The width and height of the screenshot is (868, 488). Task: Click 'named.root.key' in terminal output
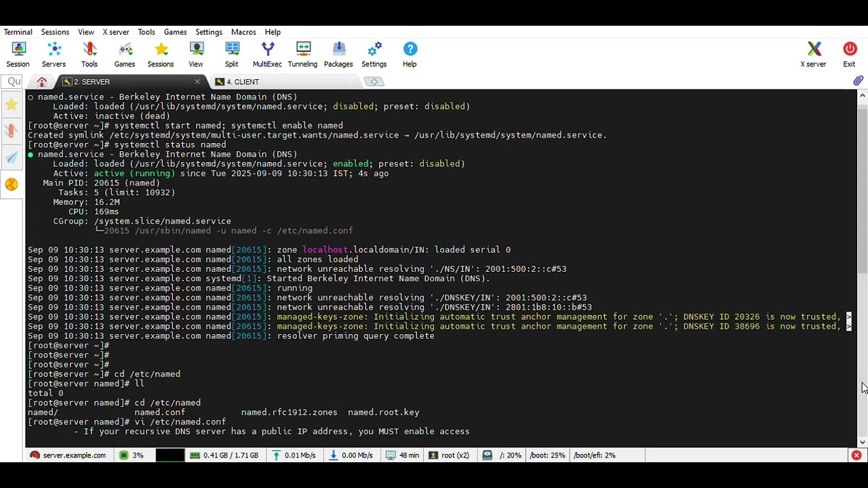point(384,413)
